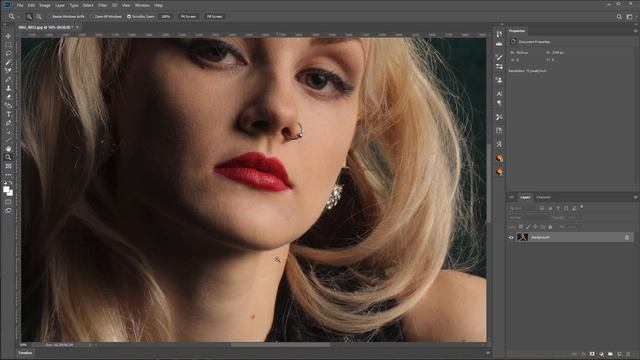Open the workspace switcher icon

[x=629, y=17]
